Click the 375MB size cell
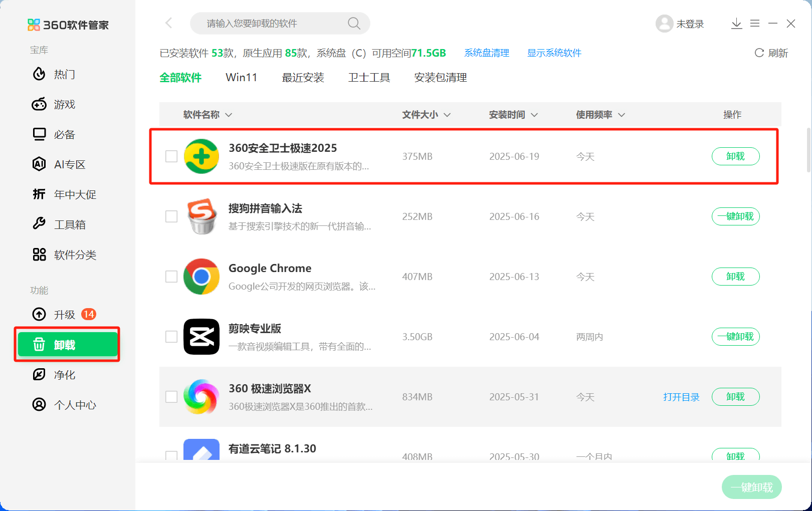This screenshot has height=511, width=812. point(417,156)
